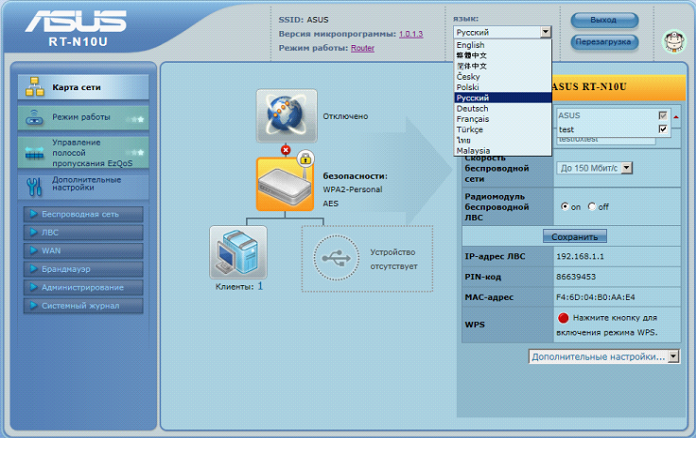The width and height of the screenshot is (696, 457).
Task: Open Дополнительные настройки sidebar section
Action: coord(83,186)
